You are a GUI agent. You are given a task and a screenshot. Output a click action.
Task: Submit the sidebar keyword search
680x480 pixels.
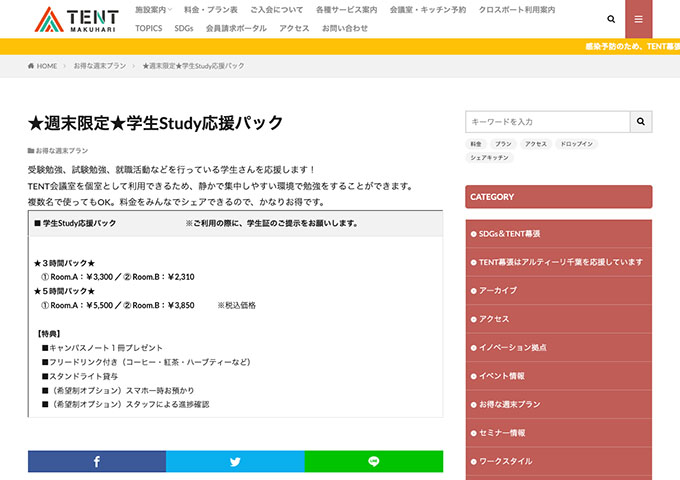click(641, 122)
